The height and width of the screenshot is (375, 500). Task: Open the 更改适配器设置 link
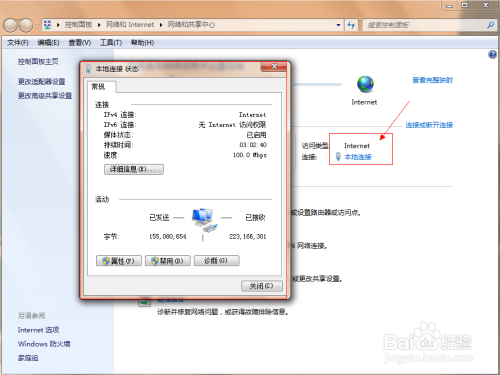(x=41, y=81)
